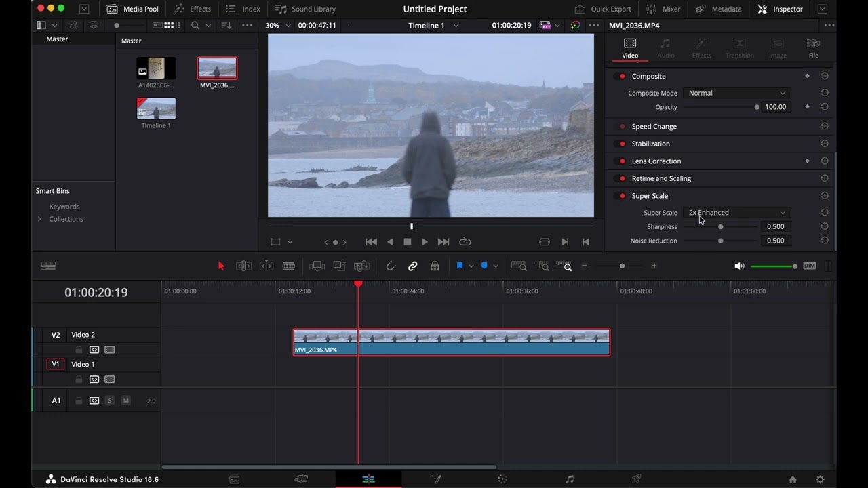Stop playback
Screen dimensions: 868x488
coord(408,242)
